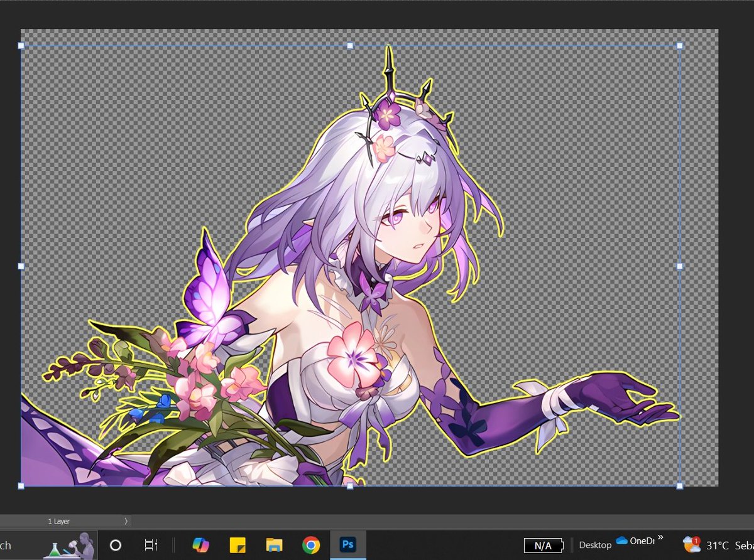Click the large pink flower on the character's chest
Viewport: 754px width, 560px height.
[352, 355]
